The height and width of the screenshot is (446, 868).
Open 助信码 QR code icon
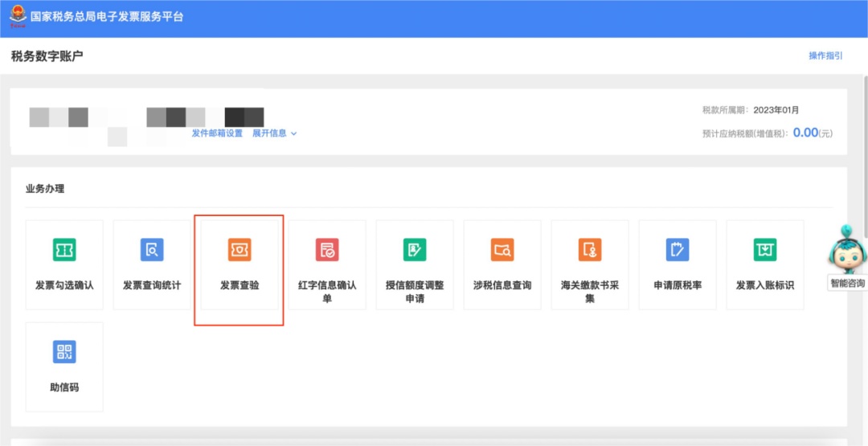point(64,351)
